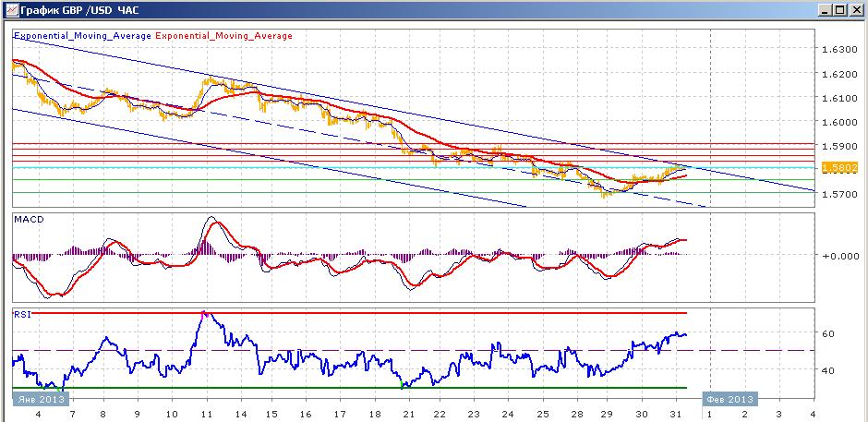The width and height of the screenshot is (868, 422).
Task: Click date 7 on the time axis
Action: [x=71, y=415]
